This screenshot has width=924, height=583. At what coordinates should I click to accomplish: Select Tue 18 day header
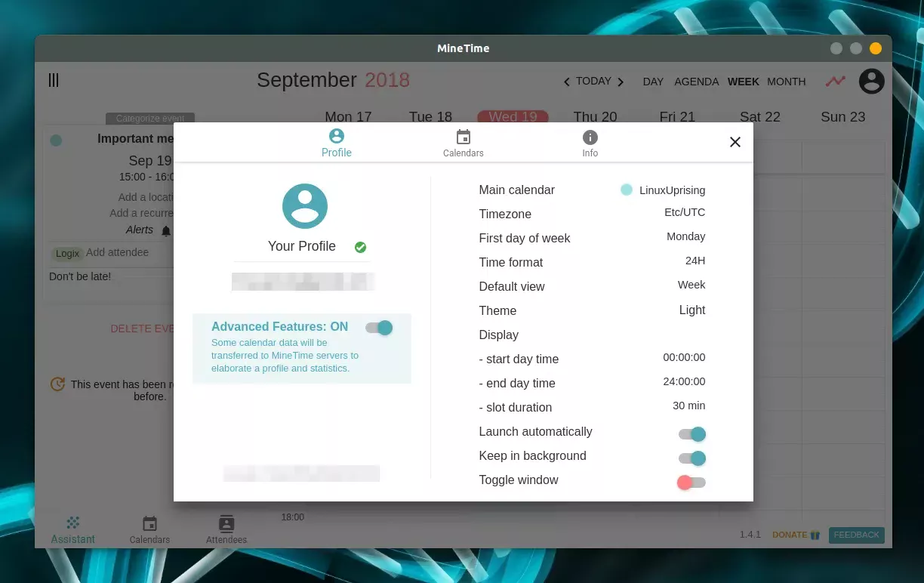tap(430, 117)
